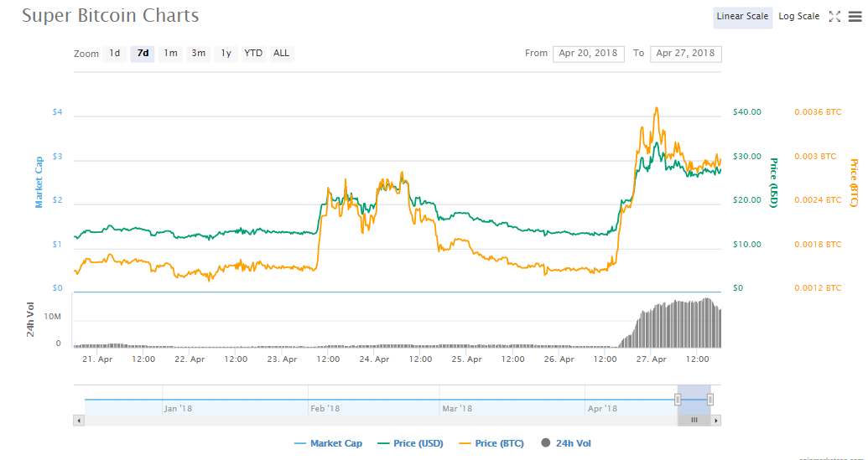
Task: Hide the Price (USD) series
Action: point(413,443)
